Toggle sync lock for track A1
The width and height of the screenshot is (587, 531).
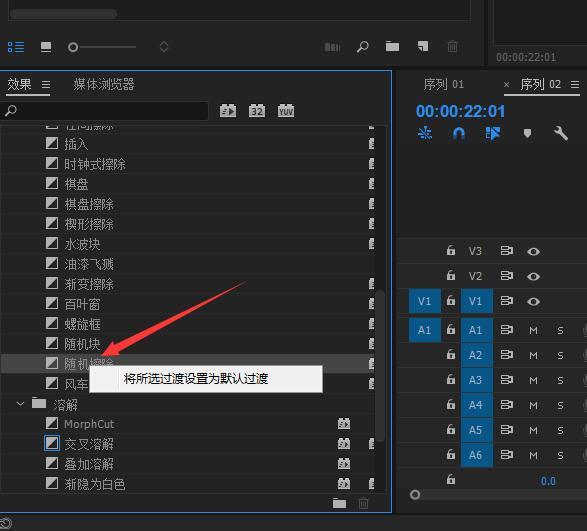point(507,330)
